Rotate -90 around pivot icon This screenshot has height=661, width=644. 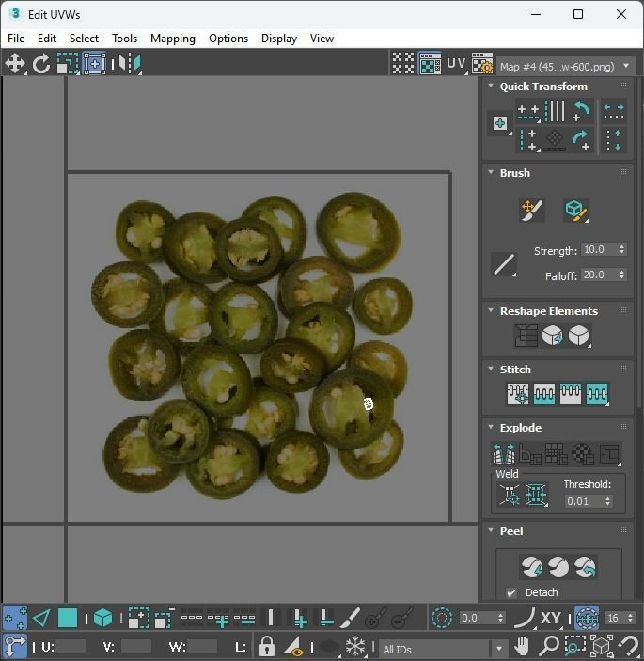click(x=582, y=111)
